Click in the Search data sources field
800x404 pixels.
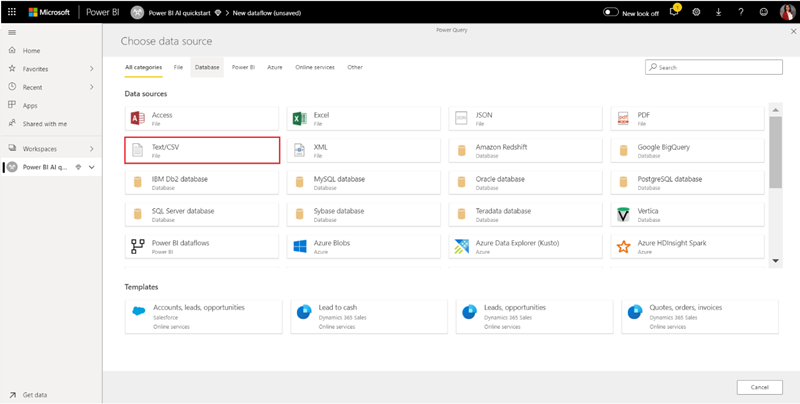click(x=712, y=67)
